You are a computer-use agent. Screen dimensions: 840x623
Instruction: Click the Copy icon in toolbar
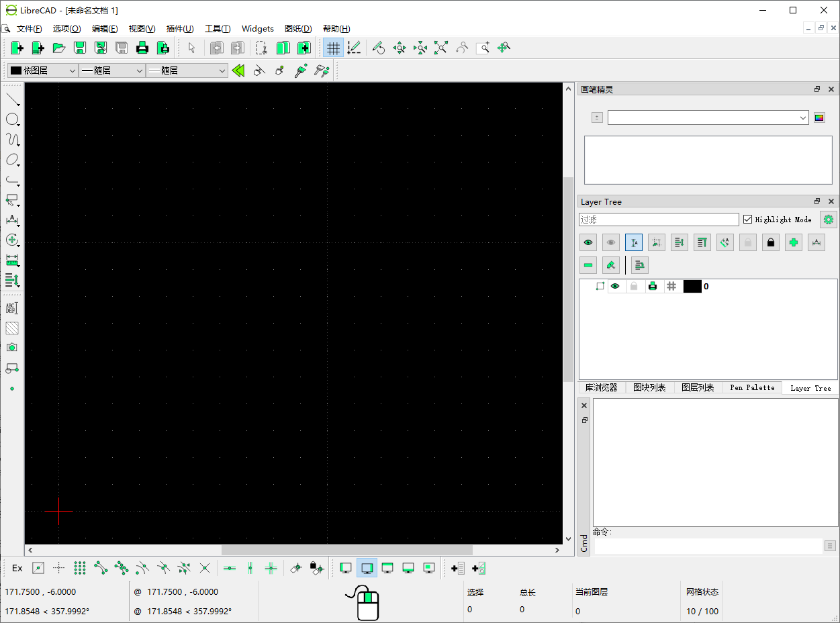pos(283,48)
